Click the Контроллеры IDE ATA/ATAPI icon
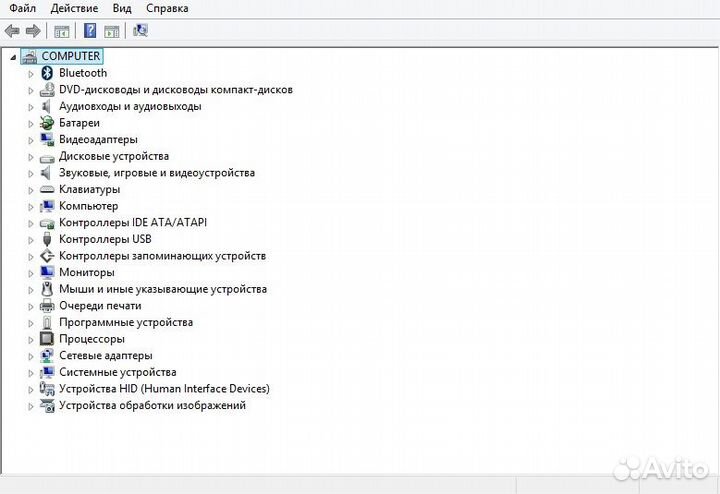The height and width of the screenshot is (494, 720). click(47, 224)
